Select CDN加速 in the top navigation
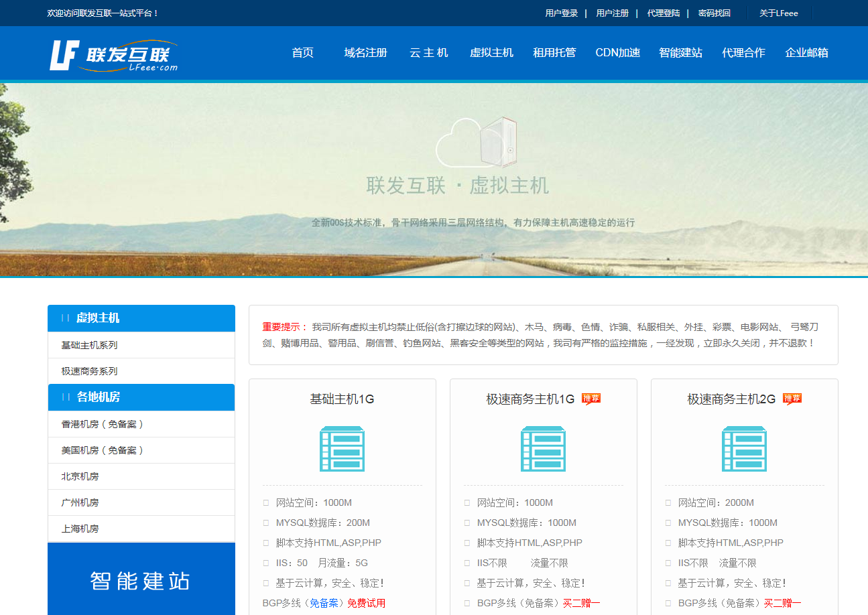Image resolution: width=868 pixels, height=615 pixels. [617, 53]
